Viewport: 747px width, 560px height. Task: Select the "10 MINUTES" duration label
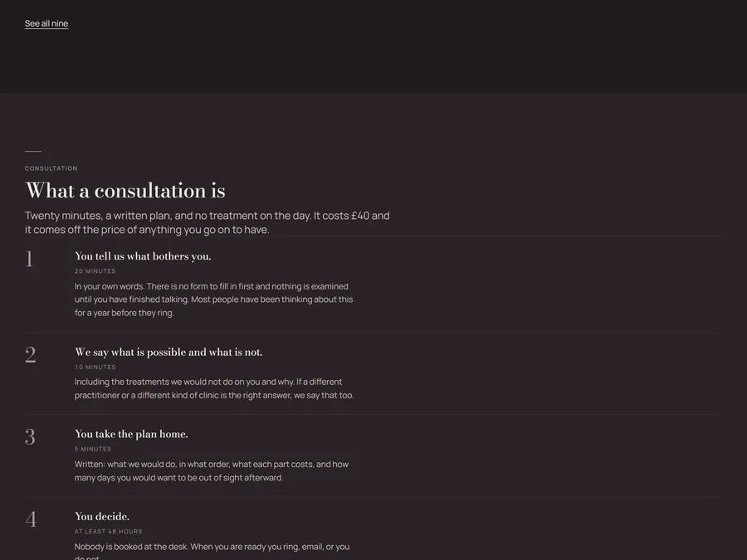point(95,368)
